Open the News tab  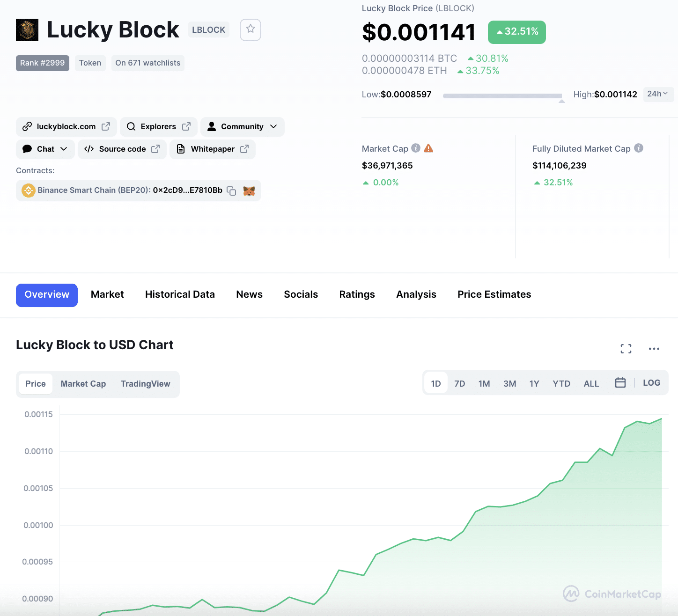249,294
